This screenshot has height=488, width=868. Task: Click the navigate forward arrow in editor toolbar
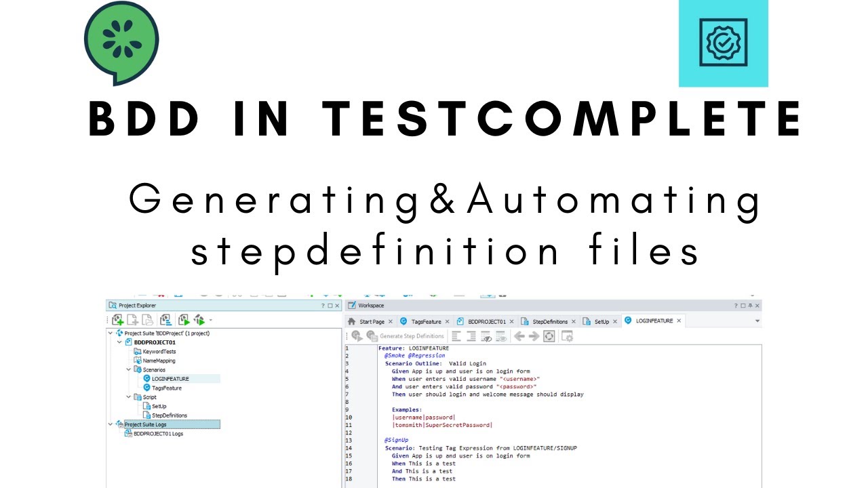coord(534,336)
